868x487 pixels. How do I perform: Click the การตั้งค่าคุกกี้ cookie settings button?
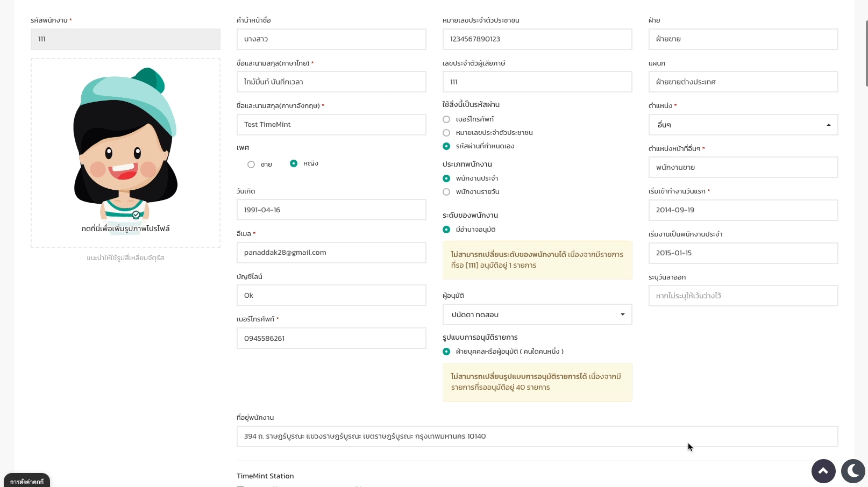point(27,481)
